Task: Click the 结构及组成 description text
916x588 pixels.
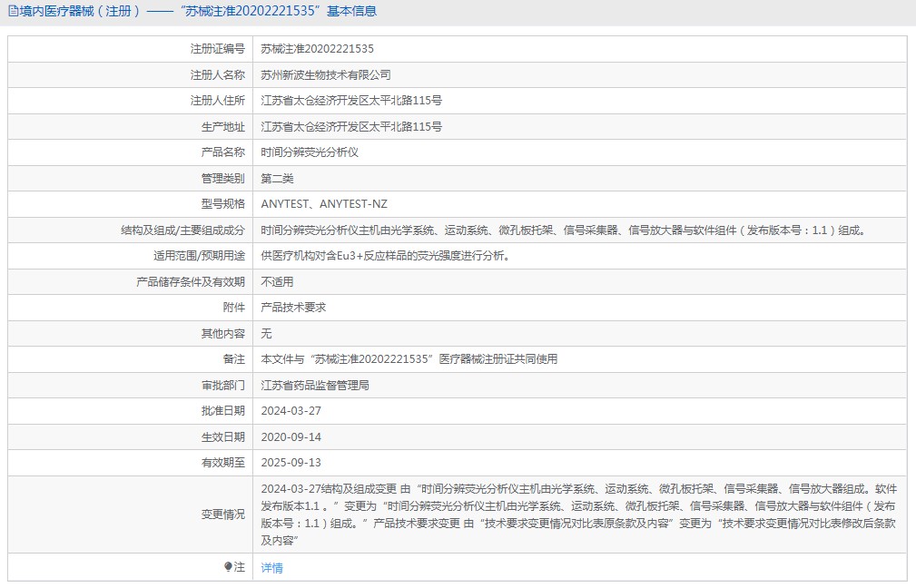Action: [565, 230]
